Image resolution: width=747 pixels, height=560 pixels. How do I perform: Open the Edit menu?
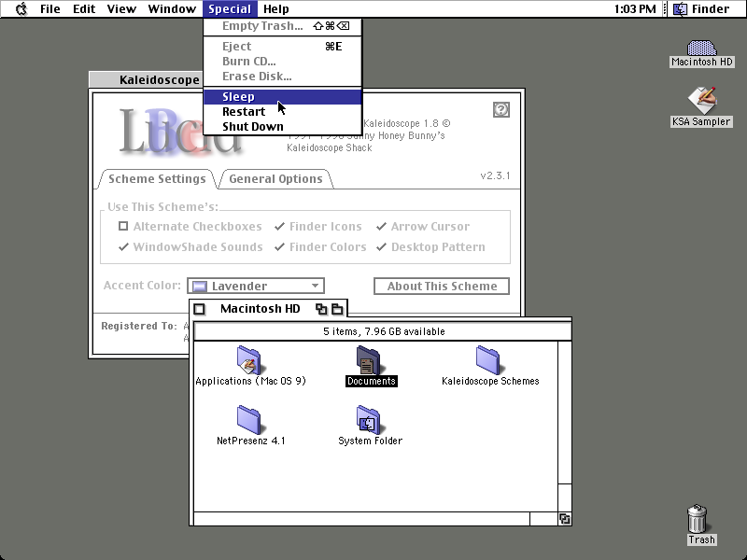coord(84,9)
